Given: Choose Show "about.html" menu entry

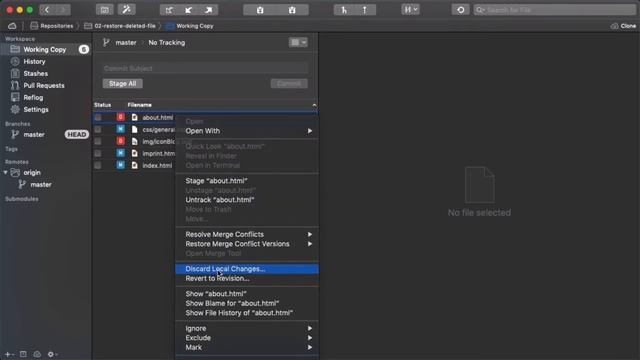Looking at the screenshot, I should (x=247, y=294).
